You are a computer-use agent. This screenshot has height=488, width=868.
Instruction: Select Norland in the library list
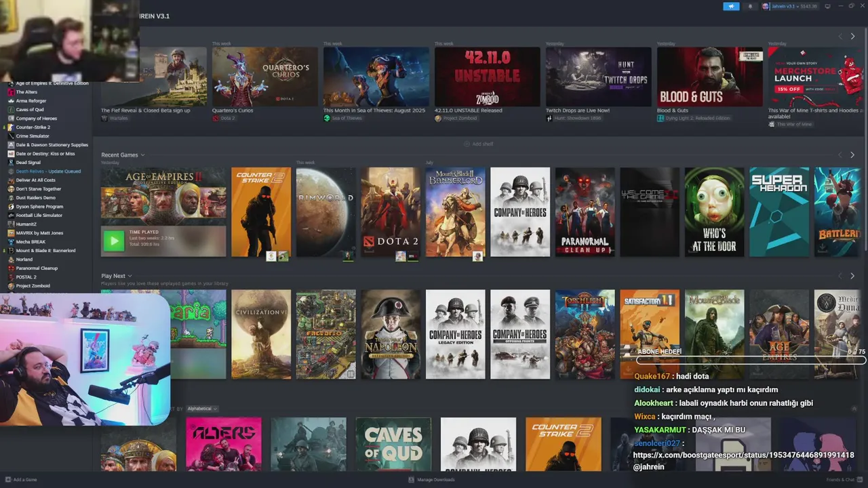coord(24,260)
